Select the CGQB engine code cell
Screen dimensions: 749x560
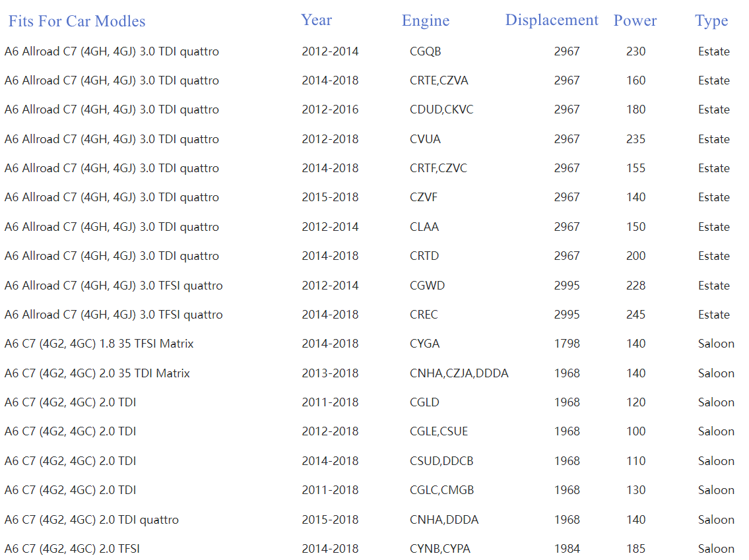(425, 51)
